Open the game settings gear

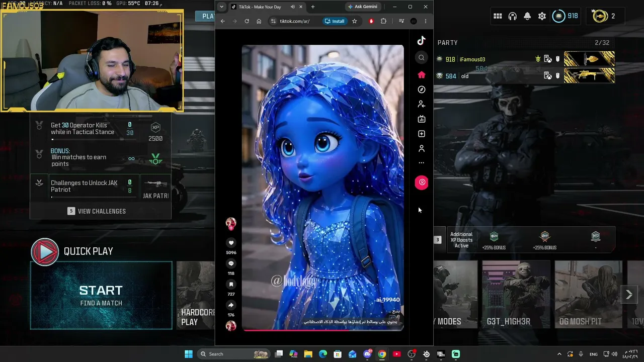[542, 16]
